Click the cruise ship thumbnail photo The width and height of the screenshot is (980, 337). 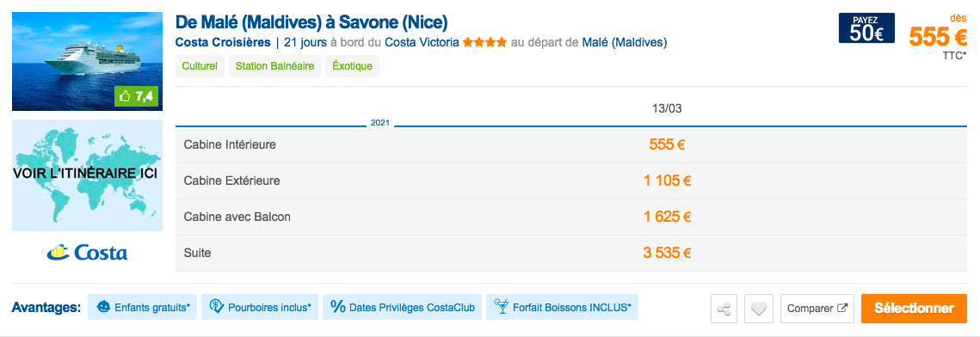click(87, 61)
